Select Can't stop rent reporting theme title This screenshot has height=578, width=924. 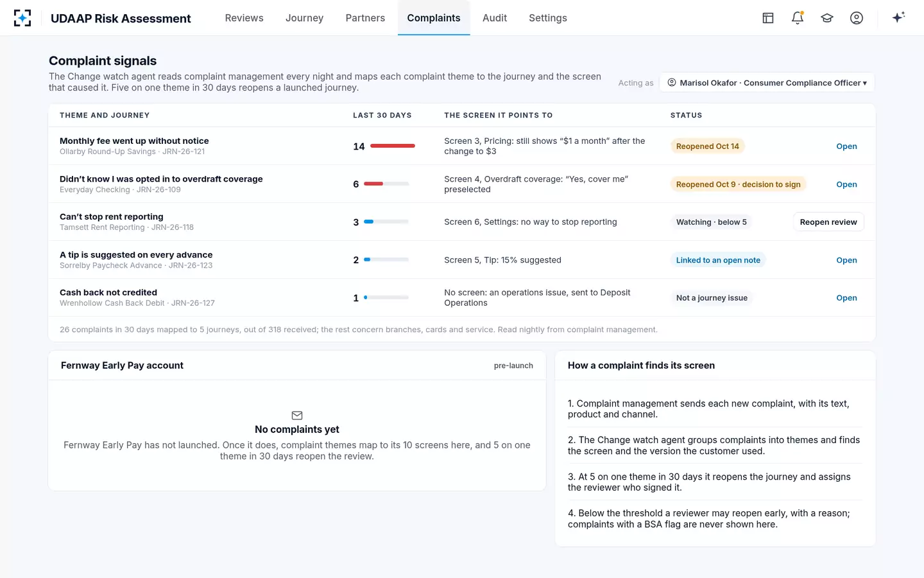pyautogui.click(x=112, y=216)
